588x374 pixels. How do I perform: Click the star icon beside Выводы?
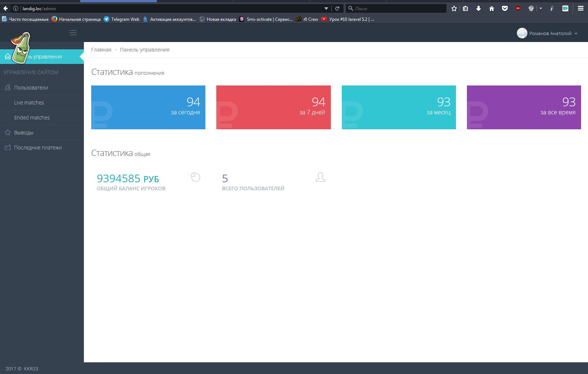point(8,133)
